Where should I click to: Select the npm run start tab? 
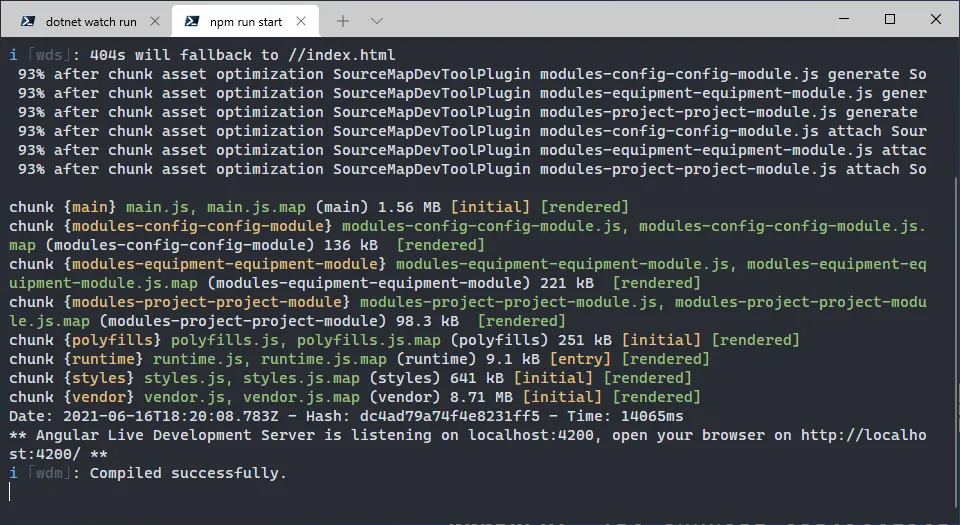point(246,21)
